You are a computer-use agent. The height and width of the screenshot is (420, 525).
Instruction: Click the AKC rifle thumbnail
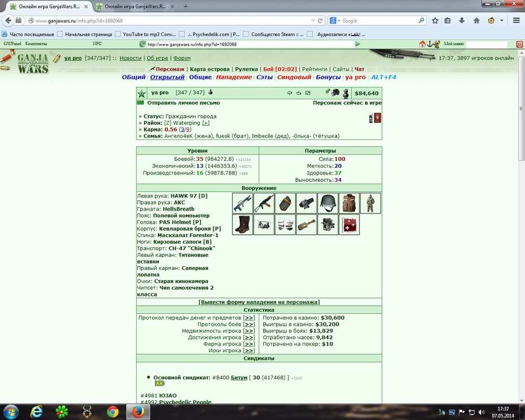[264, 203]
